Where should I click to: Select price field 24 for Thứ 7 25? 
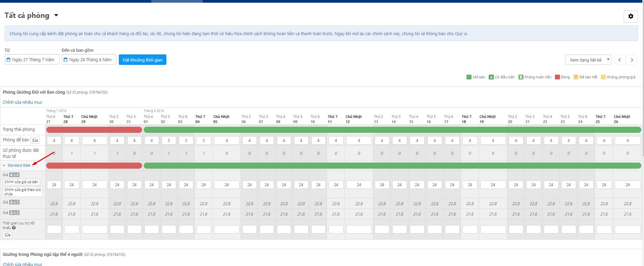604,185
